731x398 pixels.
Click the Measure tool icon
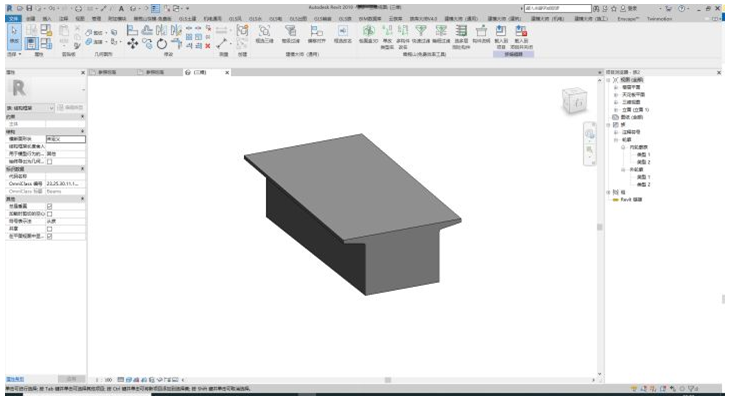(221, 43)
